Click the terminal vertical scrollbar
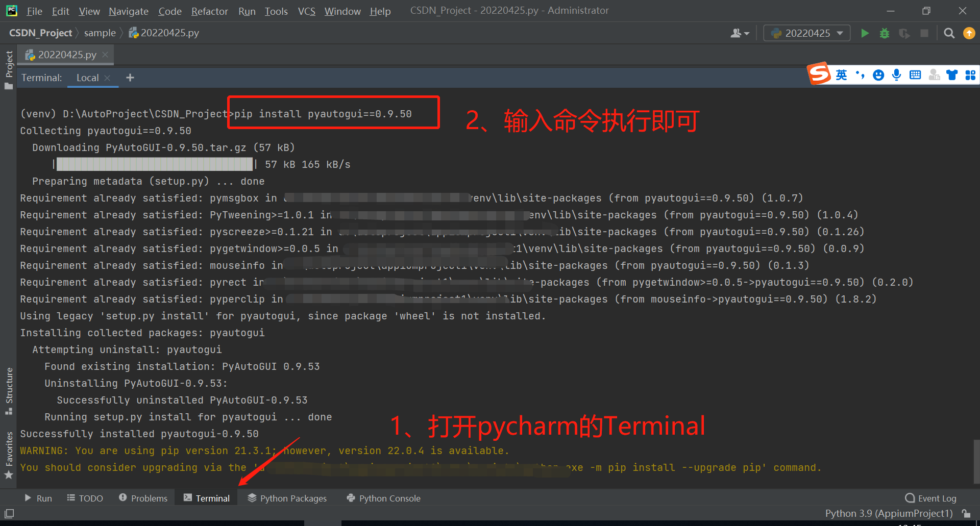 click(x=976, y=461)
